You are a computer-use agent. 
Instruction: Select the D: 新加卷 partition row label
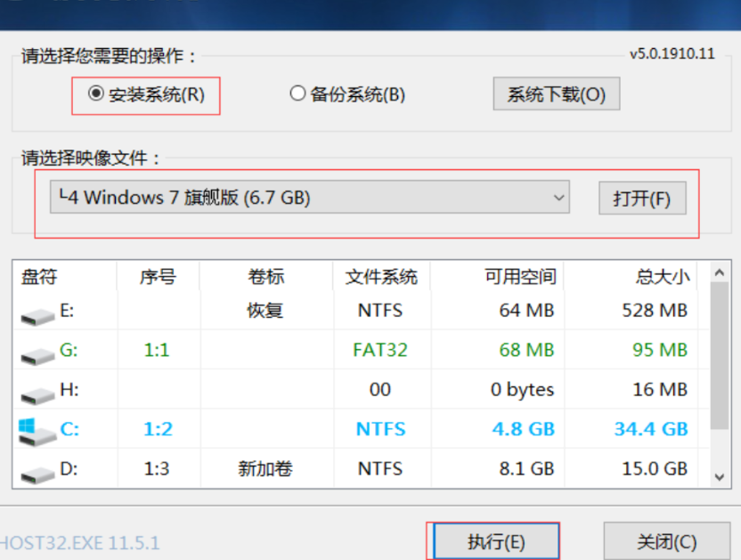tap(265, 468)
